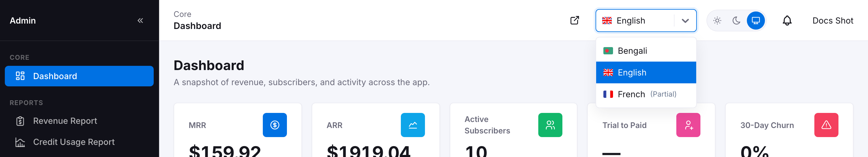Click the pink Trial to Paid icon
The height and width of the screenshot is (157, 868).
click(x=688, y=125)
